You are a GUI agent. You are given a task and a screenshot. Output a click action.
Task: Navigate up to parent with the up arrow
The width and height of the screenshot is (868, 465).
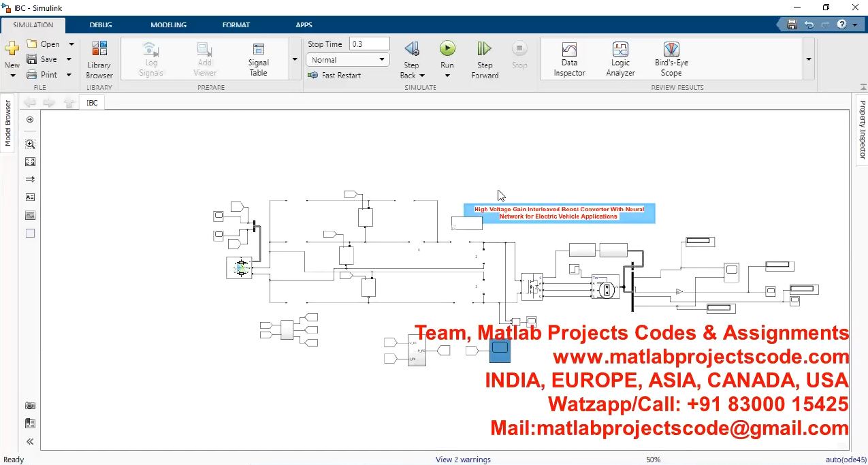(x=69, y=103)
